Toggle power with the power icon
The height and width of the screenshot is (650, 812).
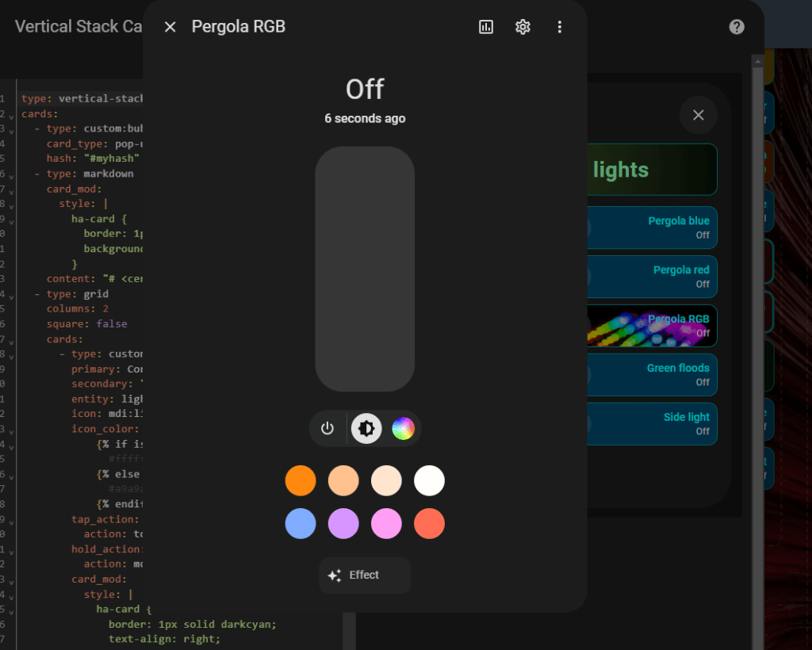[327, 428]
